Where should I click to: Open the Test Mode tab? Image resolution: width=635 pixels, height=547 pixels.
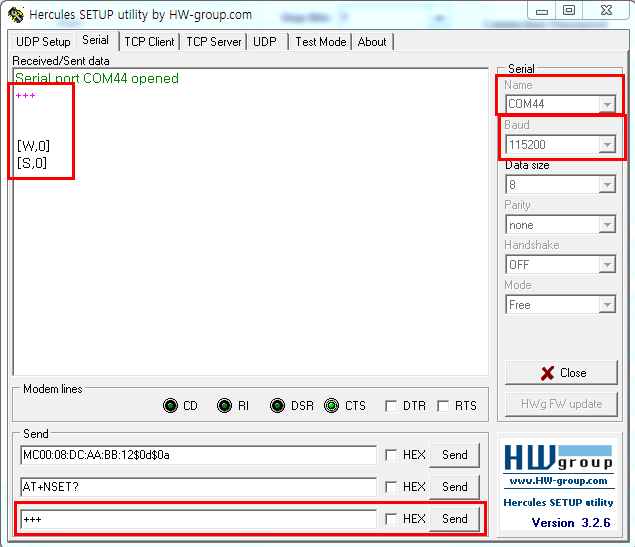pos(321,42)
